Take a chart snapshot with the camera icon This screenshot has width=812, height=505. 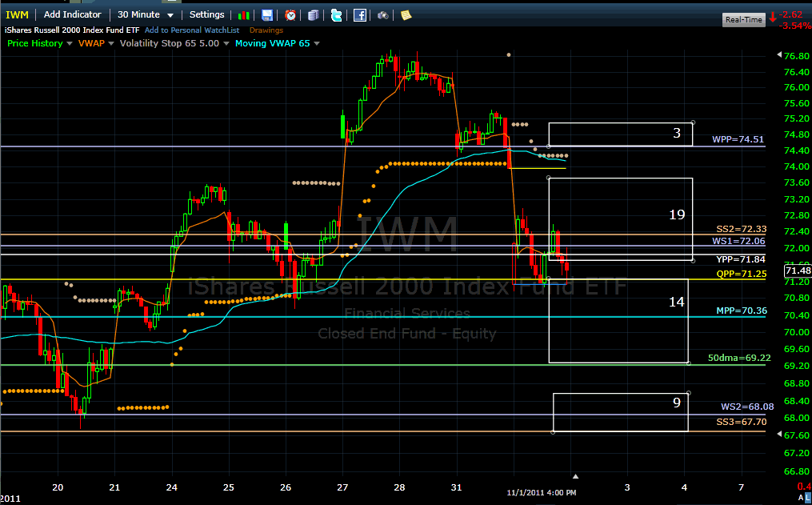pos(382,15)
